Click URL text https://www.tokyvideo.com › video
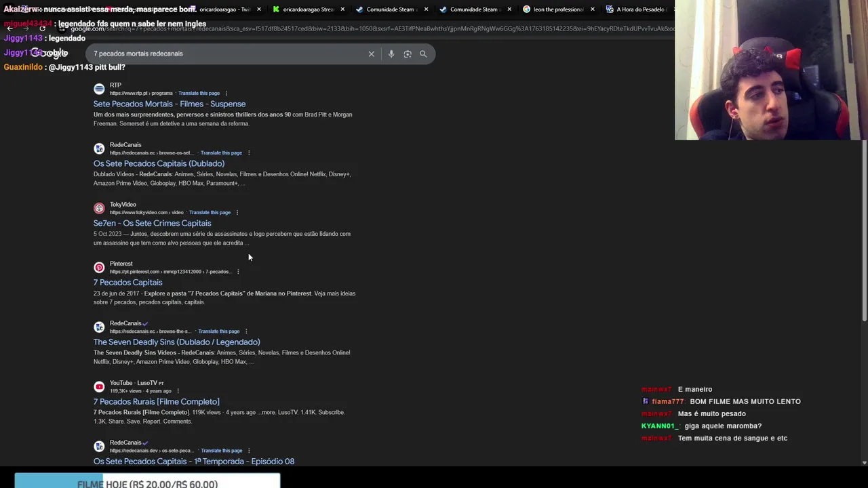The height and width of the screenshot is (488, 868). (x=146, y=212)
